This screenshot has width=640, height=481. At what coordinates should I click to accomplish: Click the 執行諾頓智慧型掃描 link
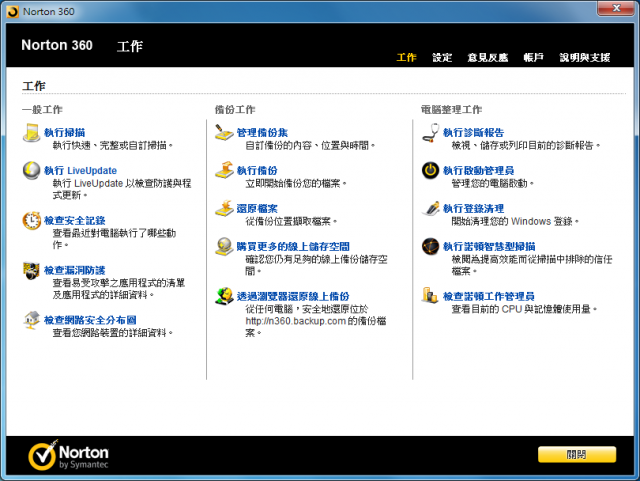coord(489,247)
